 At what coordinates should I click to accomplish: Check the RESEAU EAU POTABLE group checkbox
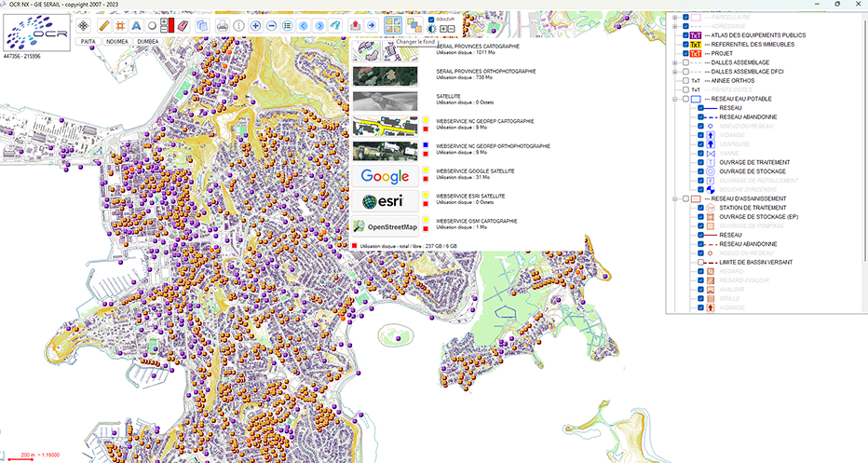pyautogui.click(x=685, y=99)
